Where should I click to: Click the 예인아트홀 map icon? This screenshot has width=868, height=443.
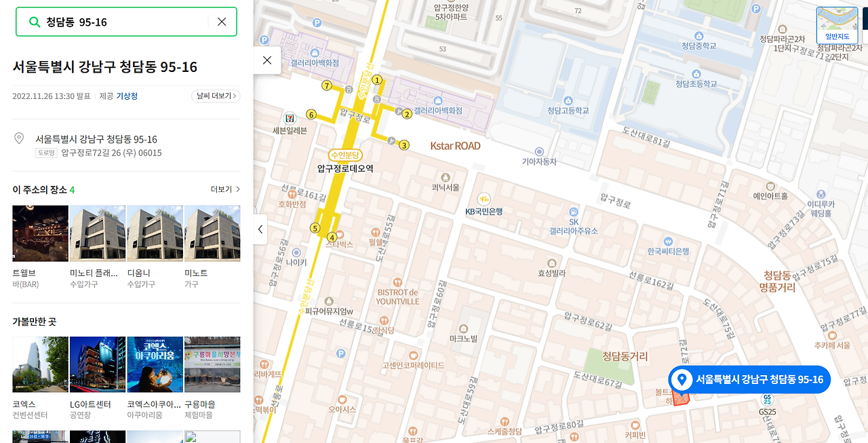[x=770, y=186]
